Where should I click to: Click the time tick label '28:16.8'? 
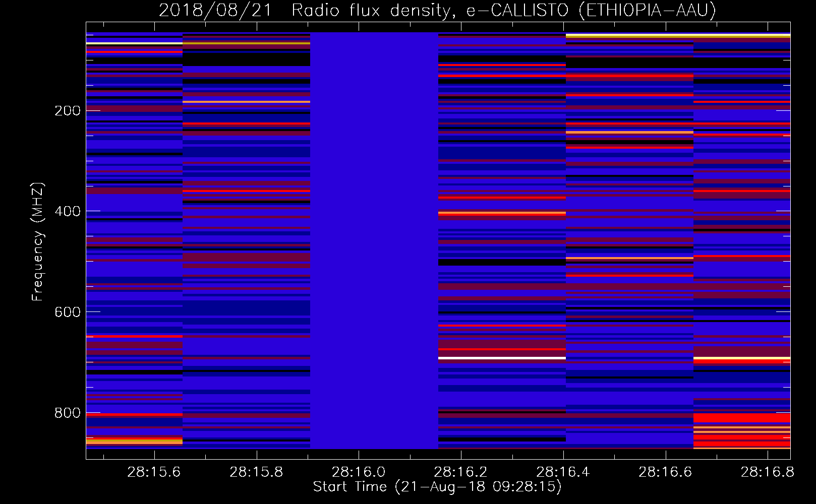[x=768, y=472]
